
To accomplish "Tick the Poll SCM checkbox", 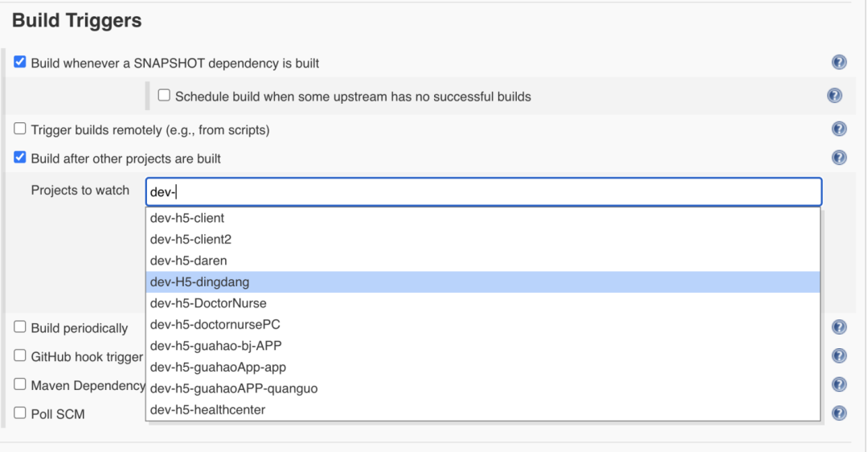I will tap(20, 413).
